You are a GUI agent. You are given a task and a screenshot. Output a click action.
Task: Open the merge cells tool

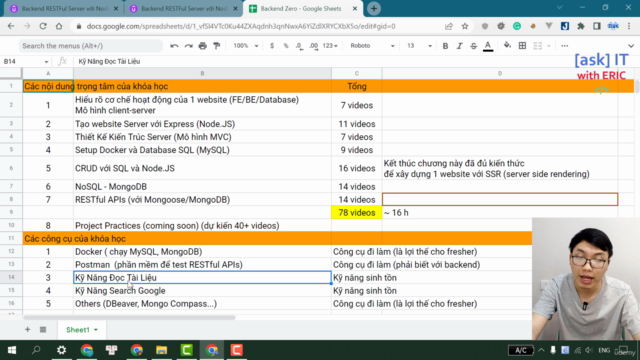pyautogui.click(x=538, y=46)
